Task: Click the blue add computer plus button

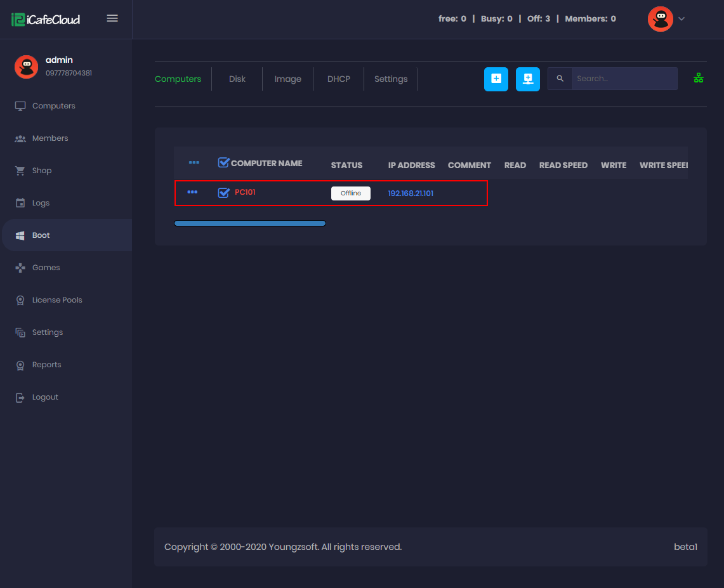Action: (x=496, y=79)
